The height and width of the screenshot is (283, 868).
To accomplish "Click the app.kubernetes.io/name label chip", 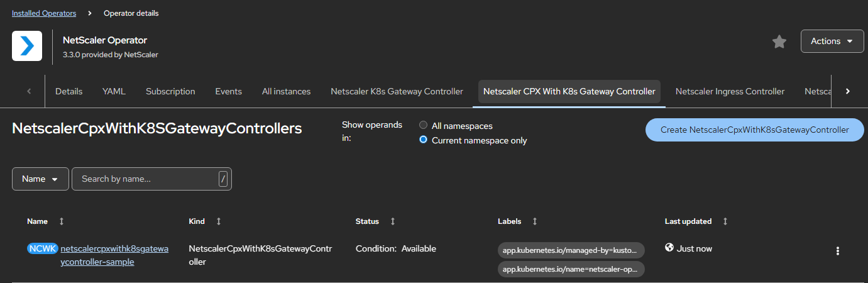I will [571, 269].
